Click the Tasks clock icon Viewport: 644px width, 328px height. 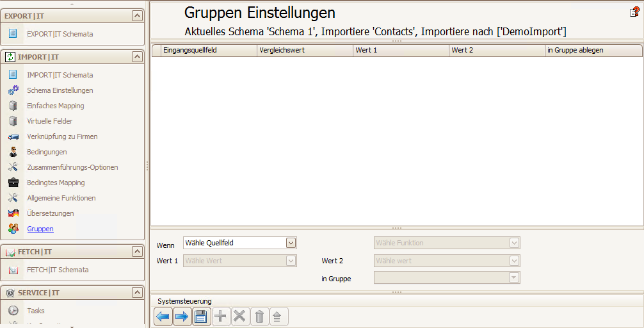click(13, 310)
